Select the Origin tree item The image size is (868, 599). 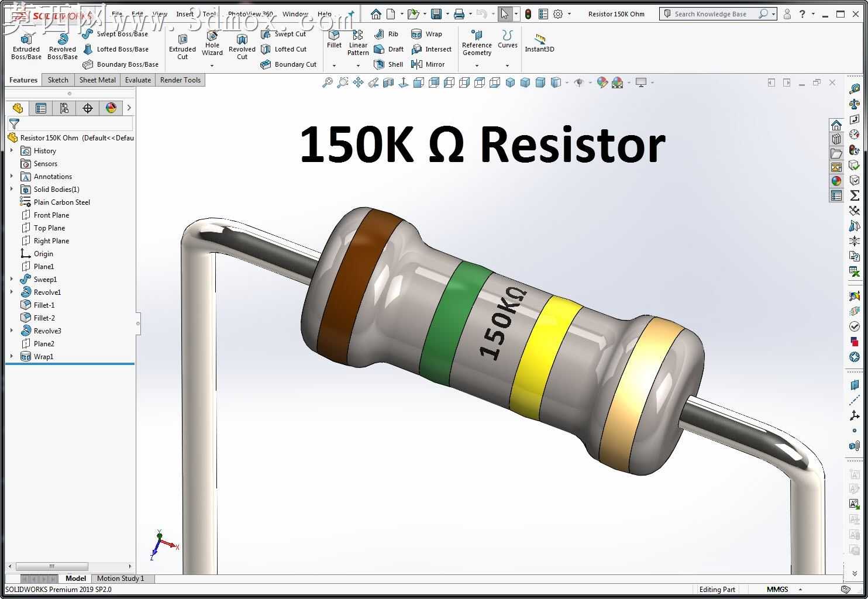(x=37, y=253)
